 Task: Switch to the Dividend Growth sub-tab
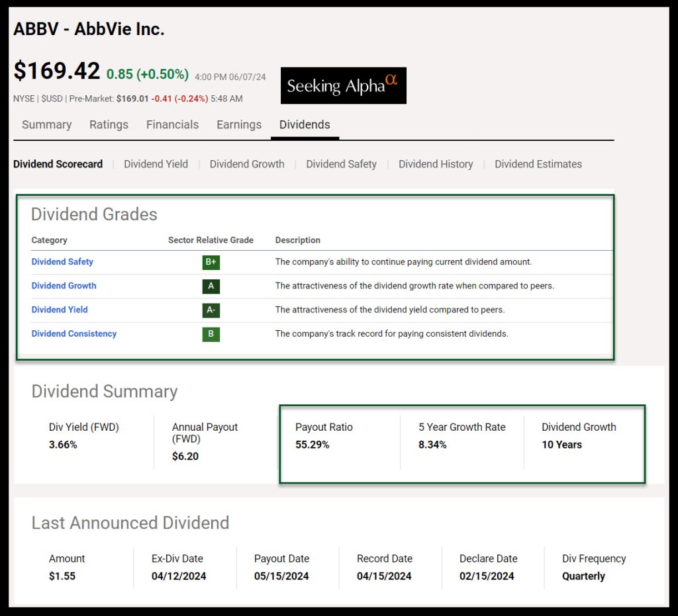247,164
